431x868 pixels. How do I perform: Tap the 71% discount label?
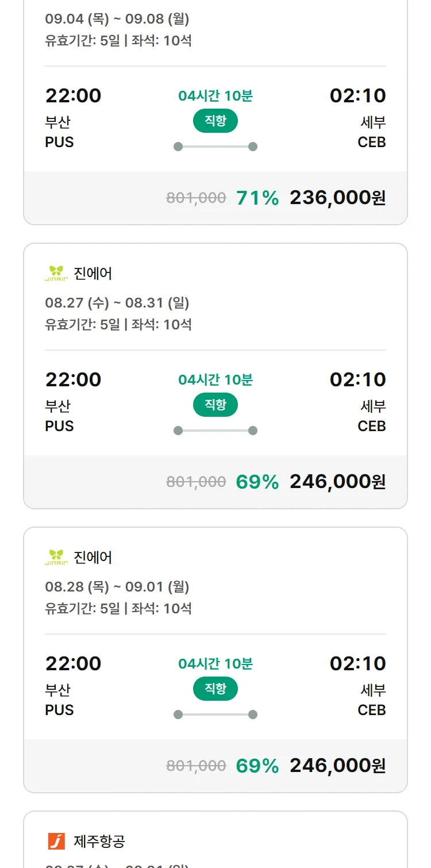click(x=257, y=198)
